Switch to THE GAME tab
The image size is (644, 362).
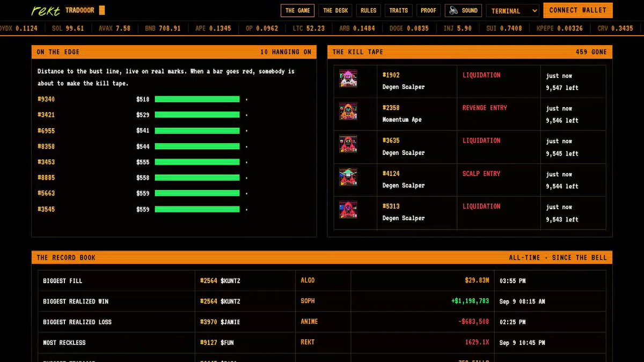297,10
